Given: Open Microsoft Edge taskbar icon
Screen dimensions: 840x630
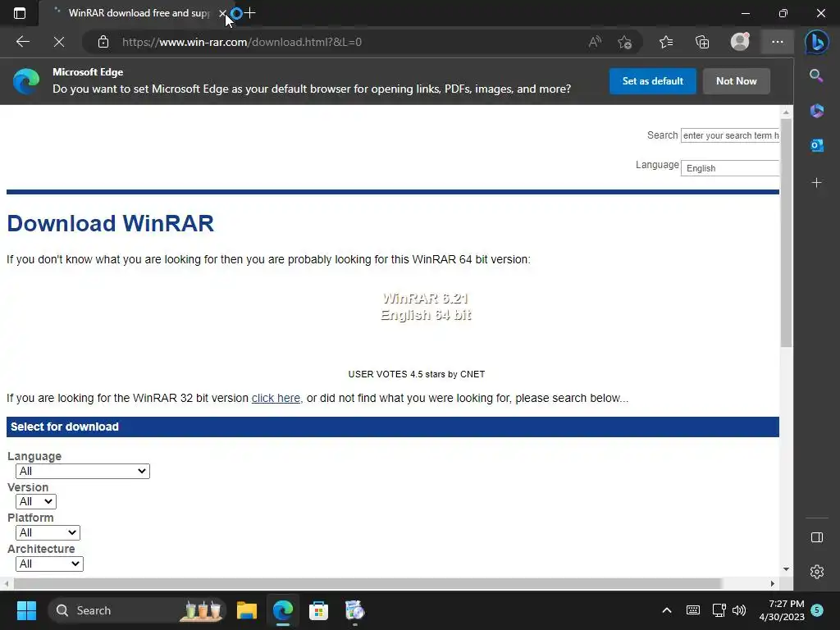Looking at the screenshot, I should point(283,610).
